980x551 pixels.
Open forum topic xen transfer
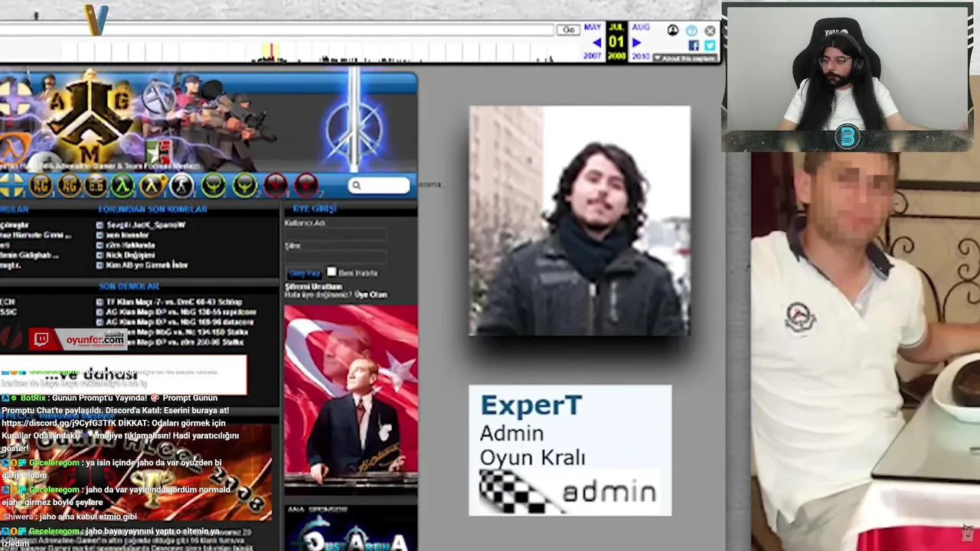[128, 235]
